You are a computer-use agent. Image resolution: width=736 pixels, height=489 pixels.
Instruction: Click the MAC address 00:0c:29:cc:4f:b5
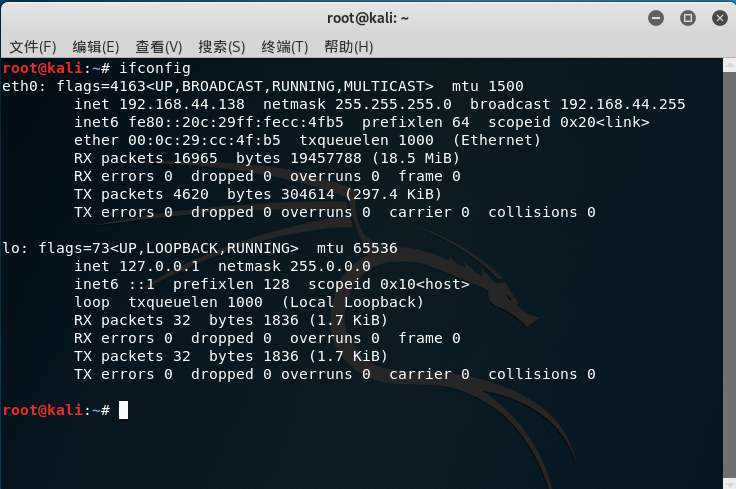[204, 140]
